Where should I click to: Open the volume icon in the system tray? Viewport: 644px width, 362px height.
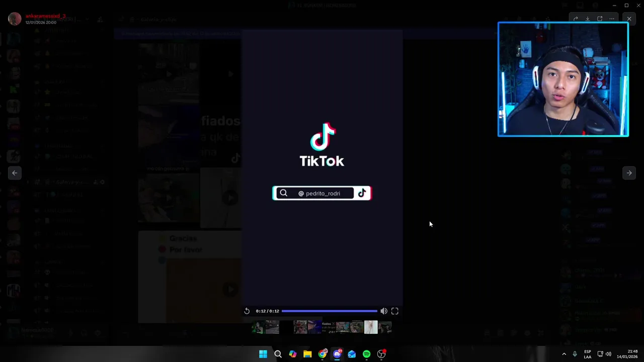(609, 354)
